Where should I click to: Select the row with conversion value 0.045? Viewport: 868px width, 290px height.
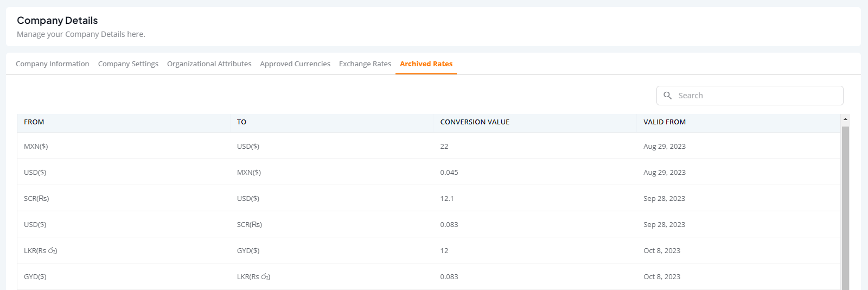pyautogui.click(x=429, y=172)
